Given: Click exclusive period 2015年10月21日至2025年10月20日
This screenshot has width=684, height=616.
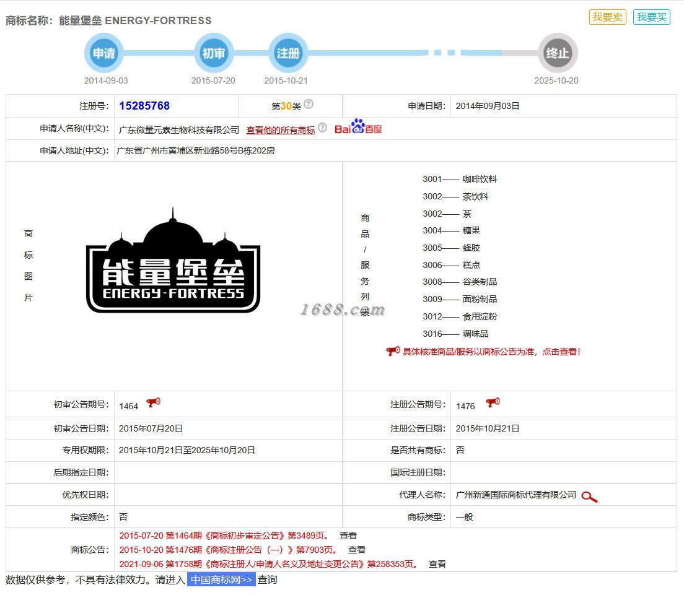Looking at the screenshot, I should [x=186, y=450].
